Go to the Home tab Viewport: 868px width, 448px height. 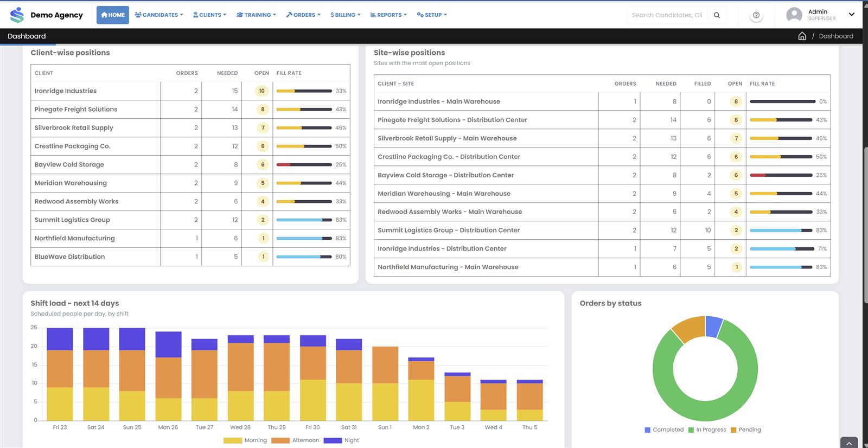[113, 15]
